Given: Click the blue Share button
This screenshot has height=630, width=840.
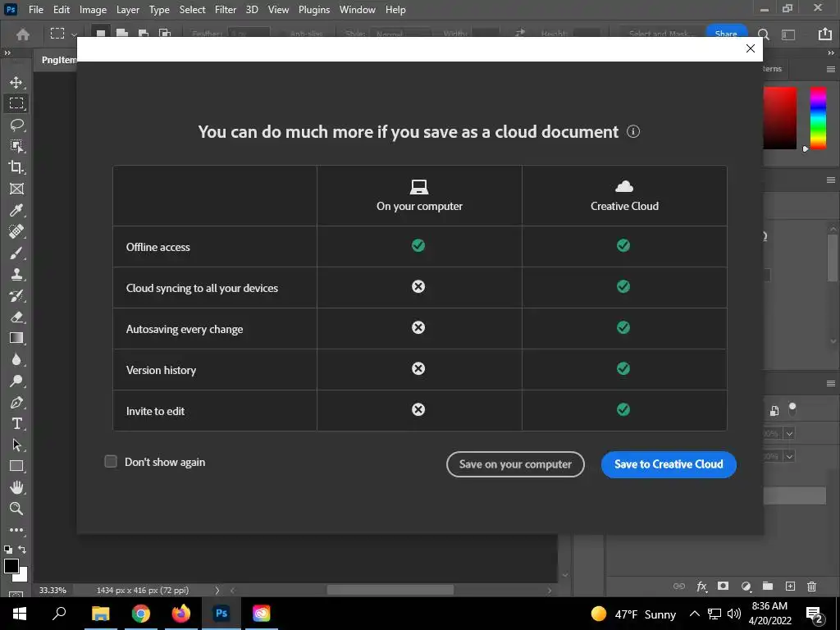Looking at the screenshot, I should click(726, 32).
